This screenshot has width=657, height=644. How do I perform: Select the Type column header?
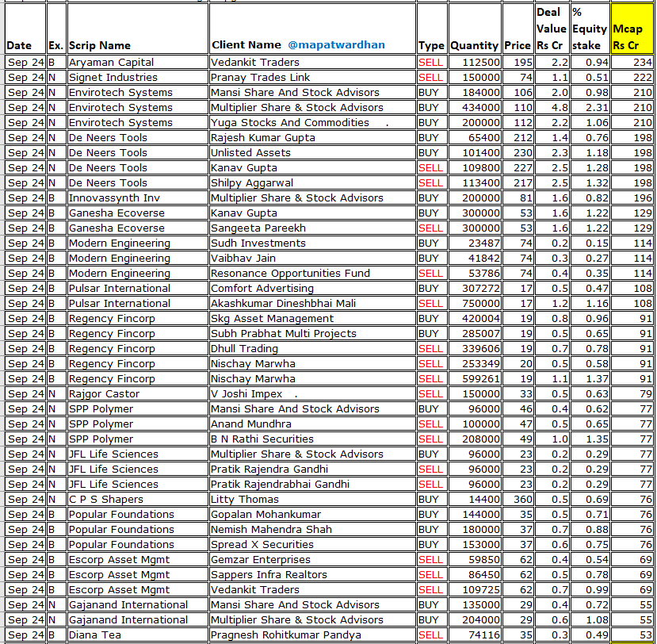(x=432, y=29)
